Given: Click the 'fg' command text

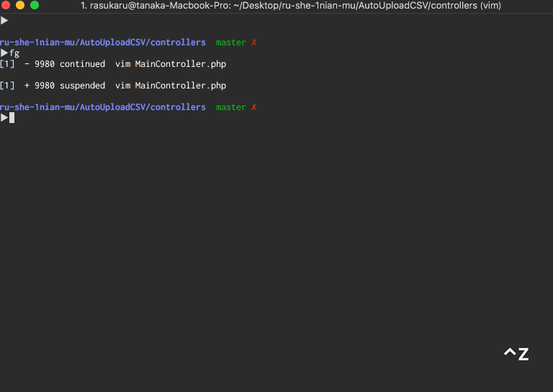Looking at the screenshot, I should point(14,53).
